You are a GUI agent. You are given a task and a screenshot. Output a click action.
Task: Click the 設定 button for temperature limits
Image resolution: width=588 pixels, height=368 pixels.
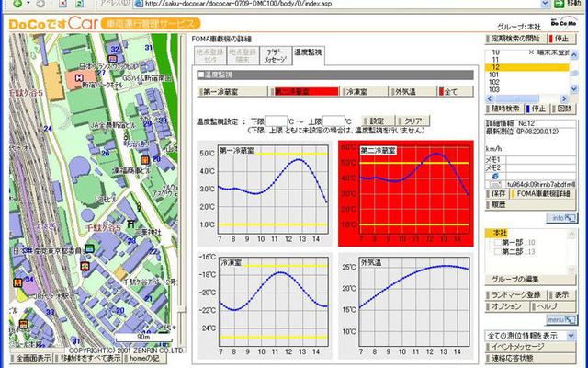tap(378, 121)
